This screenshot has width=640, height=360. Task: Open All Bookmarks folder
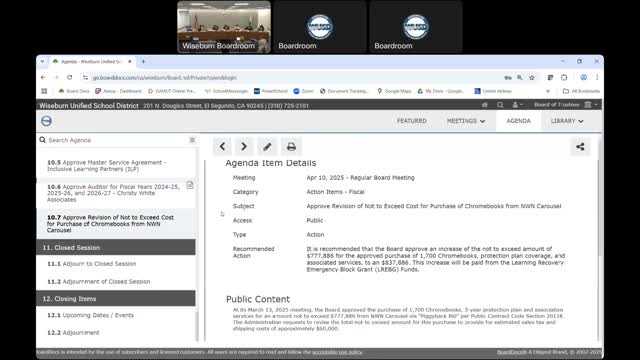(582, 91)
